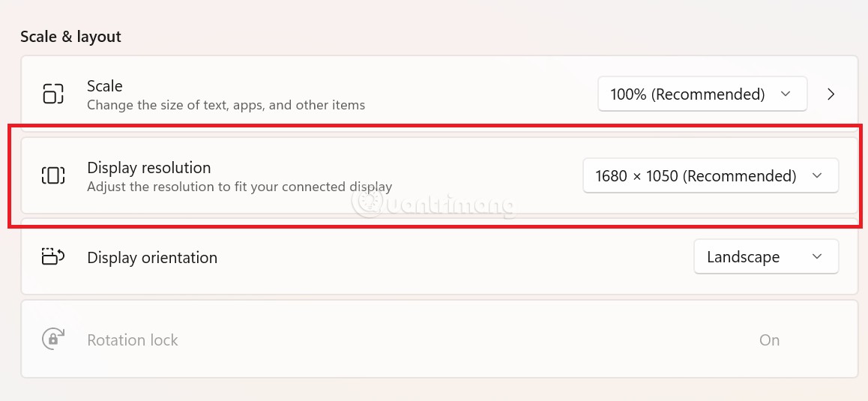Click the Quantrimong watermark logo
This screenshot has width=868, height=401.
(x=367, y=202)
